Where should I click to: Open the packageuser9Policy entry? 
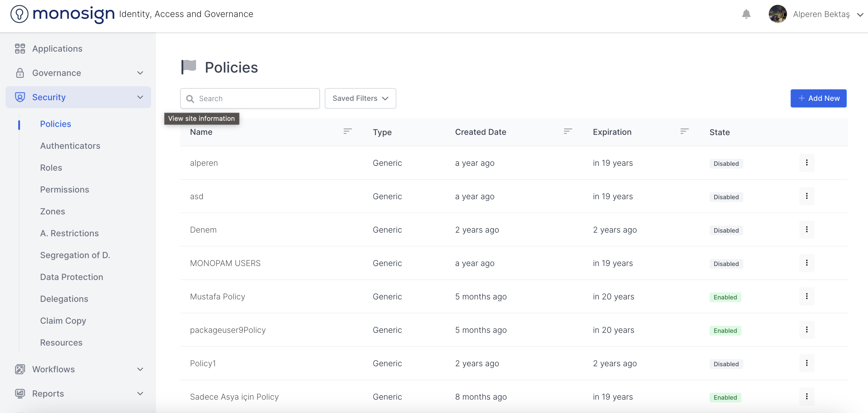click(228, 330)
